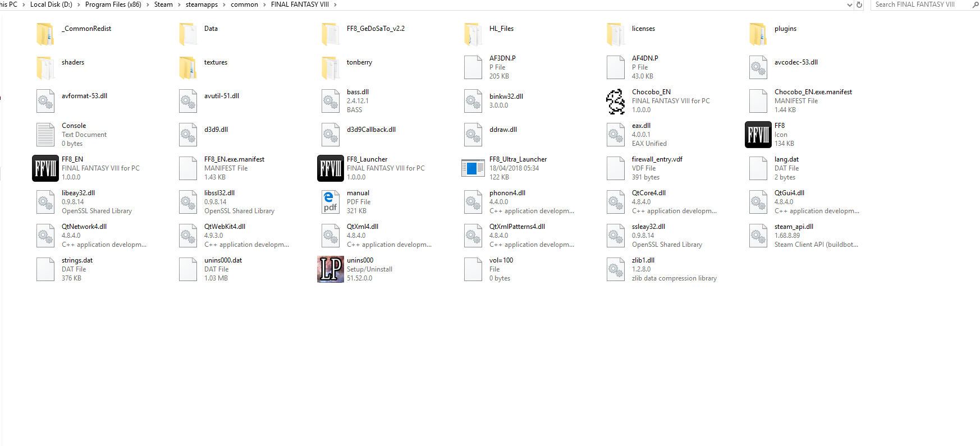
Task: Navigate to steamapps breadcrumb
Action: coord(202,4)
